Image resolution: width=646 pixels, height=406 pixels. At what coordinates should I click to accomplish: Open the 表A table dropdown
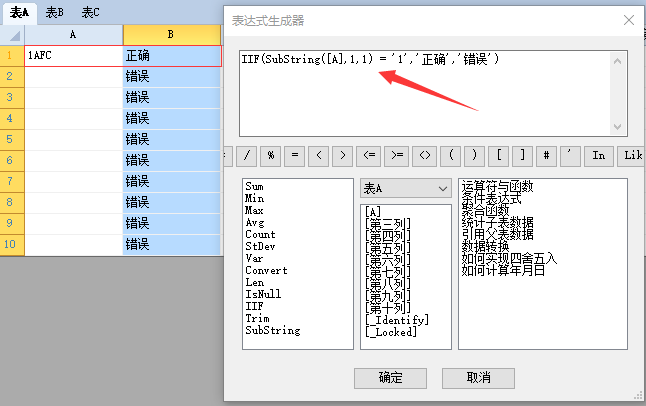(x=406, y=188)
